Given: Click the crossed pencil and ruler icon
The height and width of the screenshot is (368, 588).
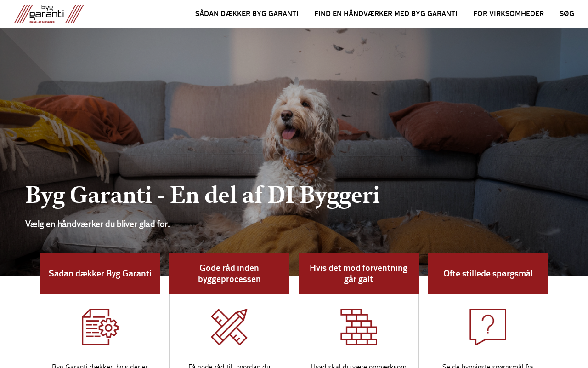Looking at the screenshot, I should click(229, 327).
